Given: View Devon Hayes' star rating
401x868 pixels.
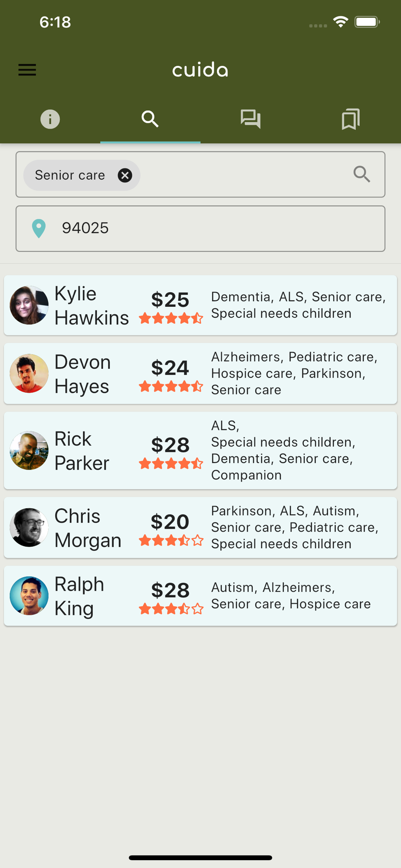Looking at the screenshot, I should pyautogui.click(x=171, y=386).
